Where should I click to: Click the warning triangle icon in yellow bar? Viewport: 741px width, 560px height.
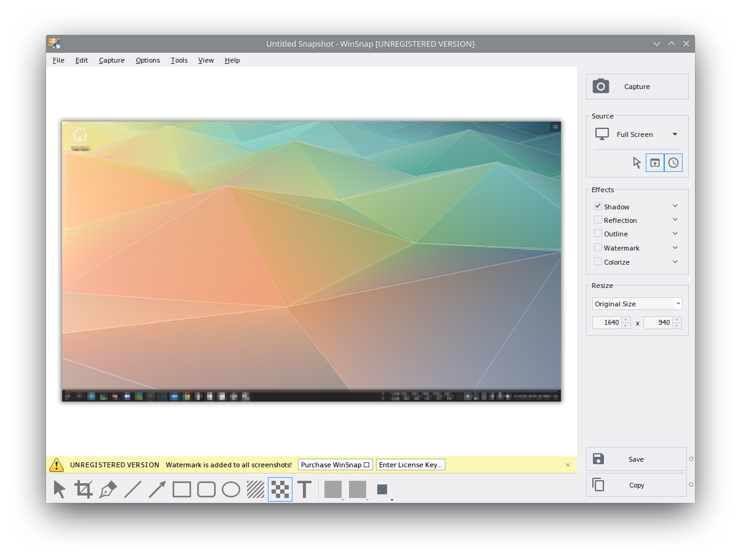pyautogui.click(x=57, y=465)
